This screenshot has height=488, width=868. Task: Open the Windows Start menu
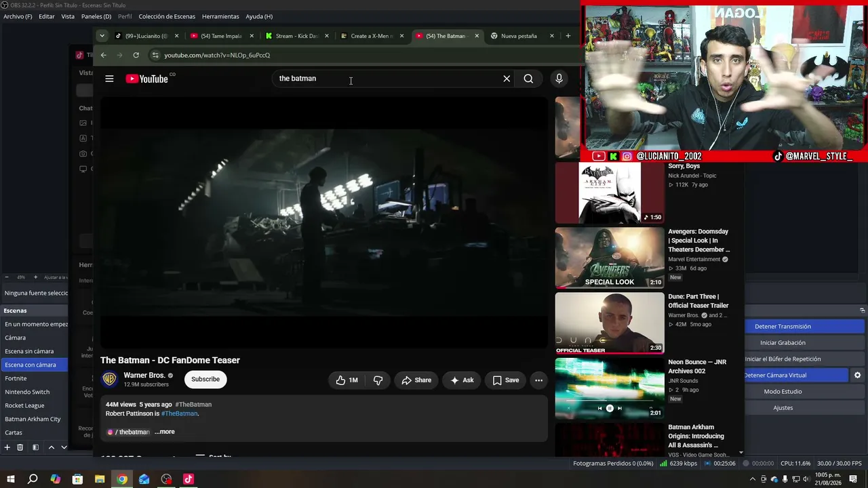tap(11, 479)
